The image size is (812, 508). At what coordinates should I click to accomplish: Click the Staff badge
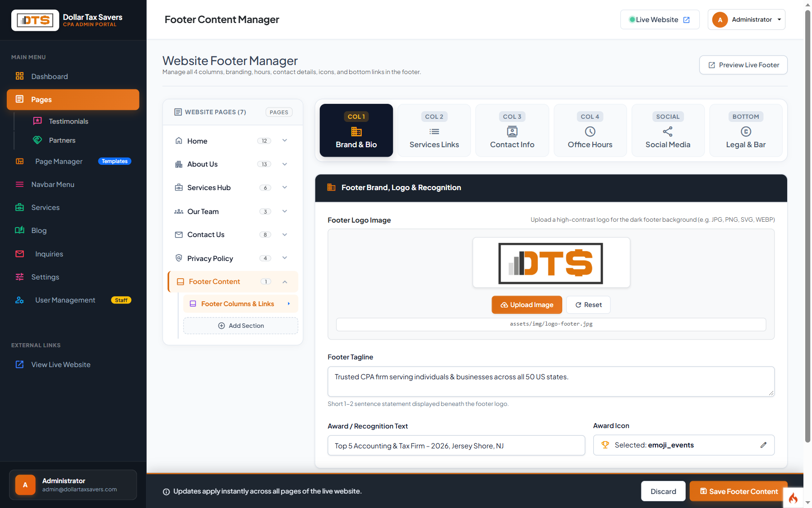coord(121,300)
